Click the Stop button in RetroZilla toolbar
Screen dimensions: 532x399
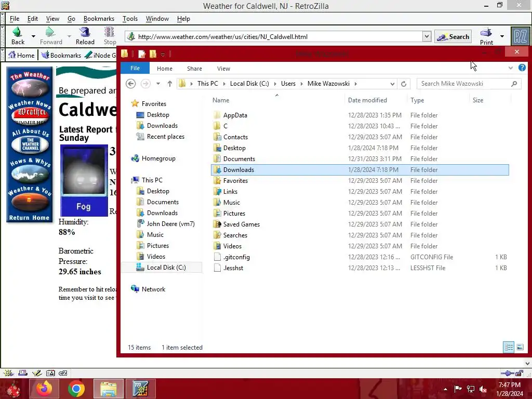(110, 36)
